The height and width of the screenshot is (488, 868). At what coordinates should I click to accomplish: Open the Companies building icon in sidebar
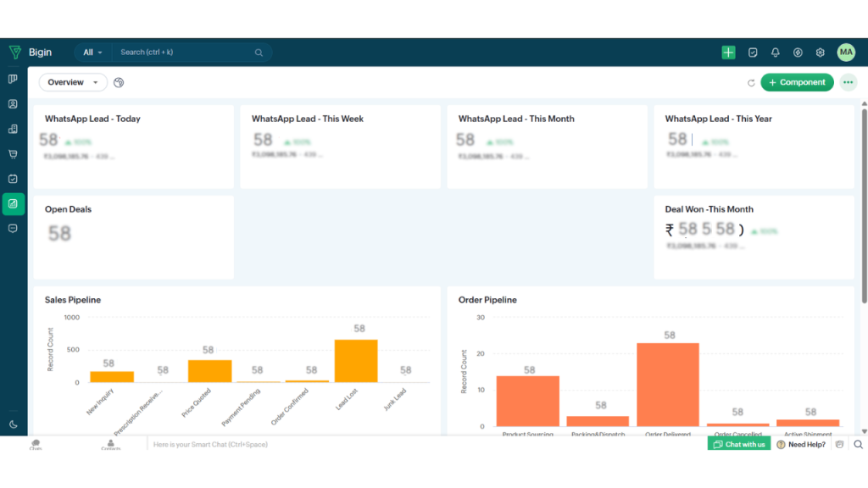13,129
